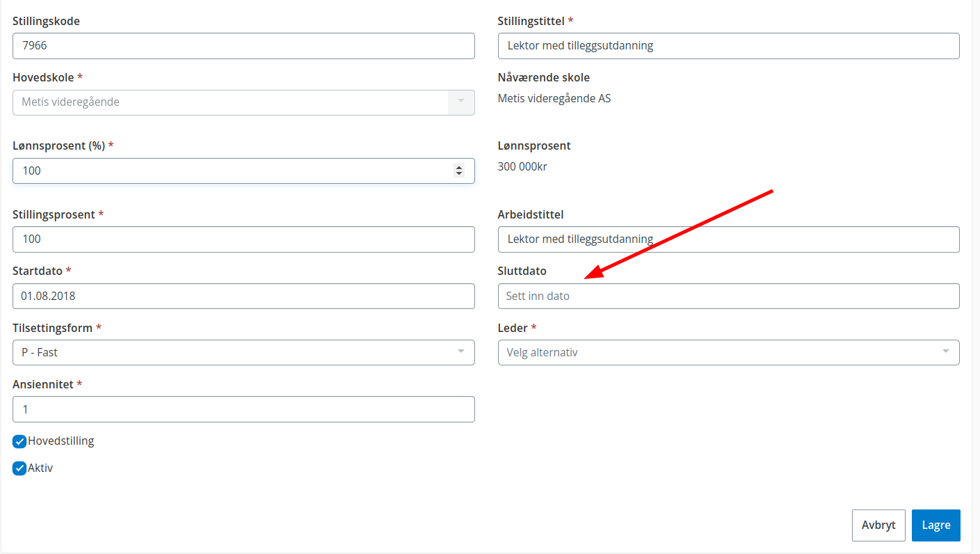Click the Ansiennitet input field
The image size is (980, 554).
(243, 409)
